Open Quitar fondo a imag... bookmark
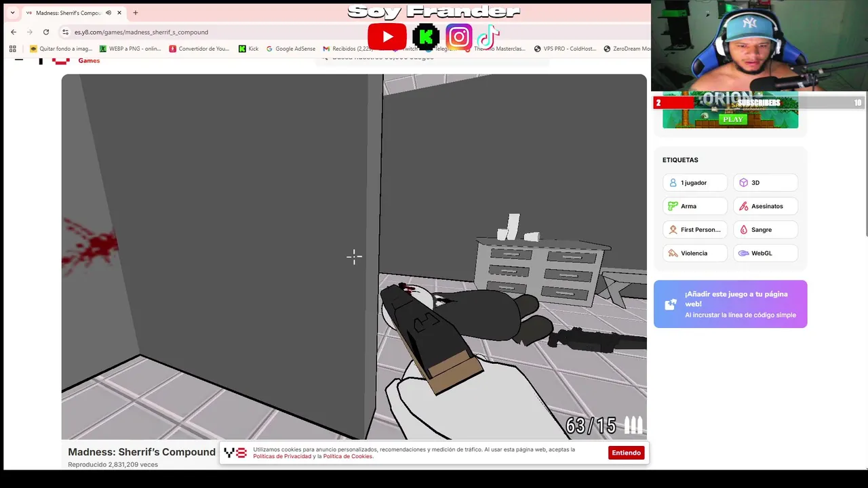868x488 pixels. pyautogui.click(x=61, y=49)
